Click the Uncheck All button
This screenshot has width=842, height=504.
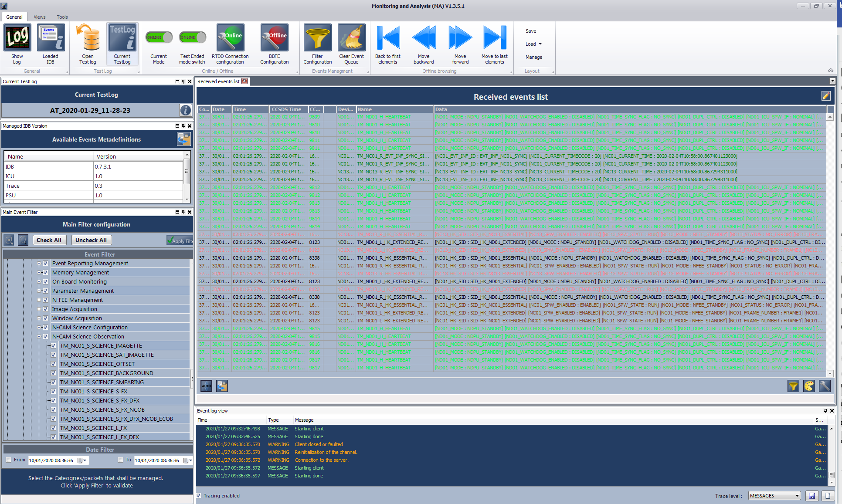91,240
